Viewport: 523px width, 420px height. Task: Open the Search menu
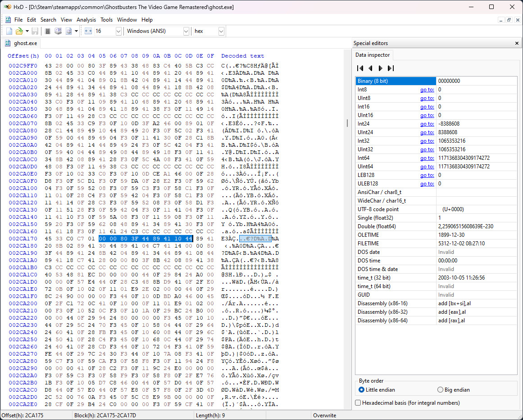coord(48,20)
